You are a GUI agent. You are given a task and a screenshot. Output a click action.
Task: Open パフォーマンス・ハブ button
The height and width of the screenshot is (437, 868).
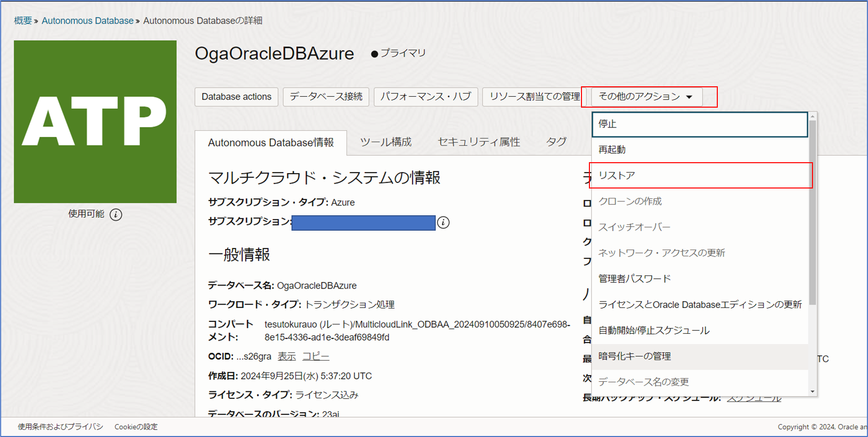click(x=426, y=97)
